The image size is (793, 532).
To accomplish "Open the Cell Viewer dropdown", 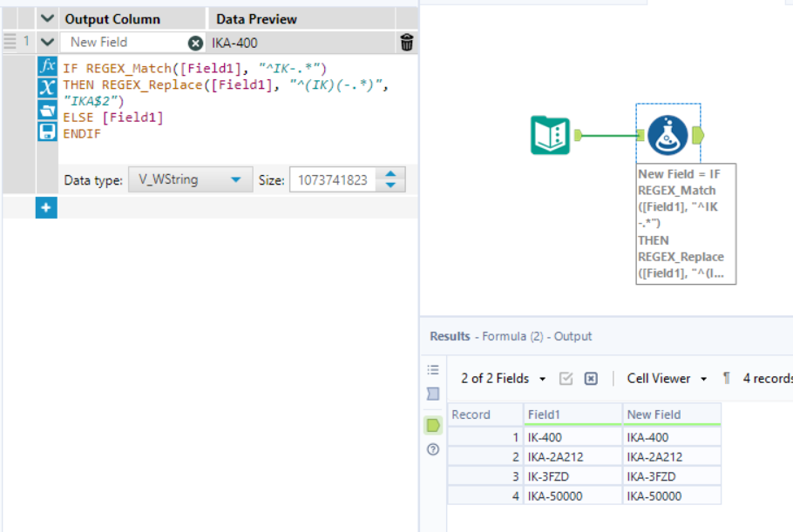I will tap(662, 378).
